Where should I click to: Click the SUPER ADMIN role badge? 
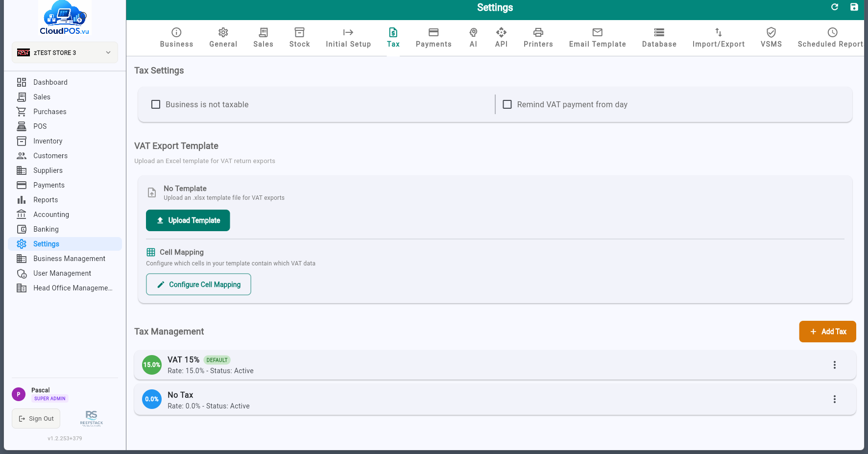point(50,399)
